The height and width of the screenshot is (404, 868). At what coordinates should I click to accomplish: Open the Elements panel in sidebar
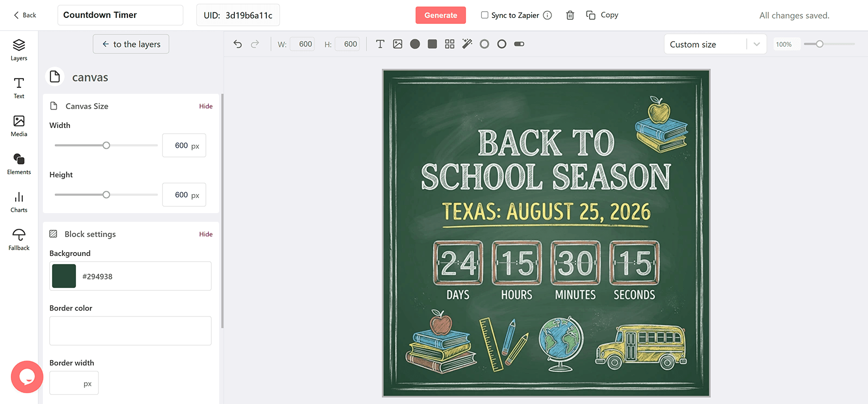pyautogui.click(x=19, y=164)
